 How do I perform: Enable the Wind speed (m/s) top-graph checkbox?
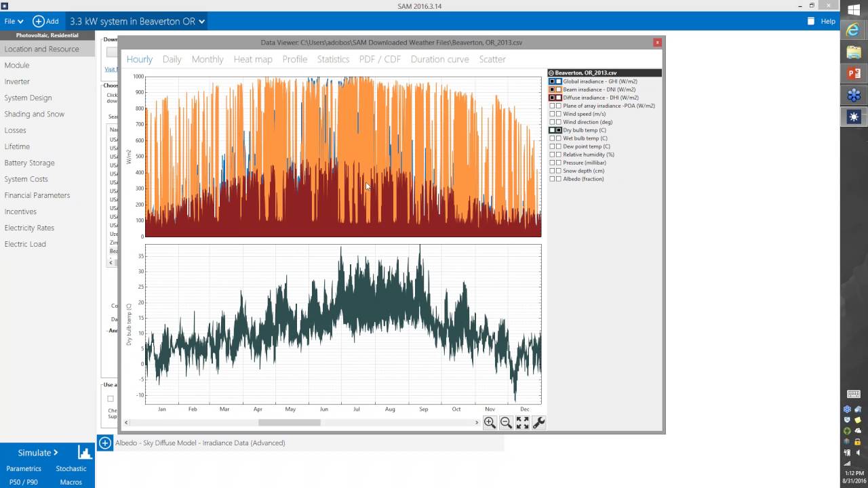point(552,114)
